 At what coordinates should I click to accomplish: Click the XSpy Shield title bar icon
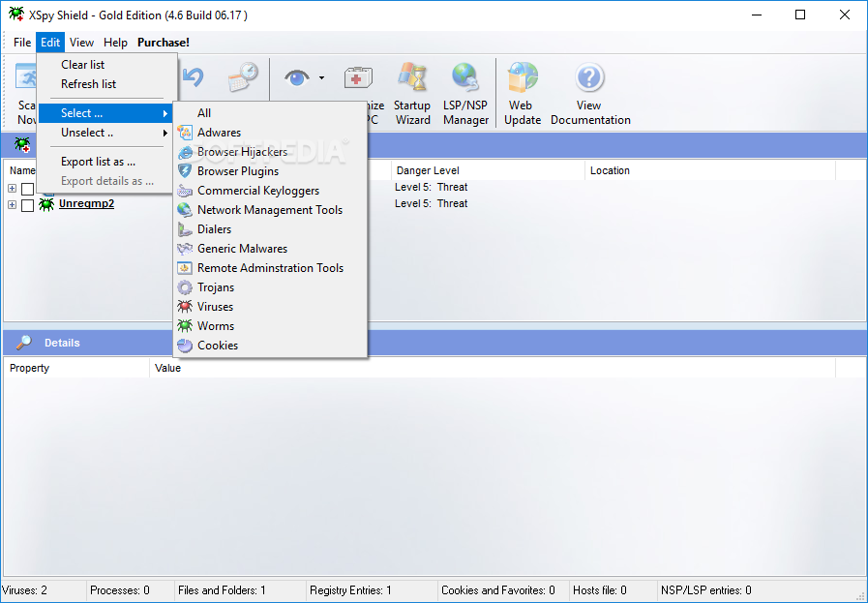click(x=16, y=14)
